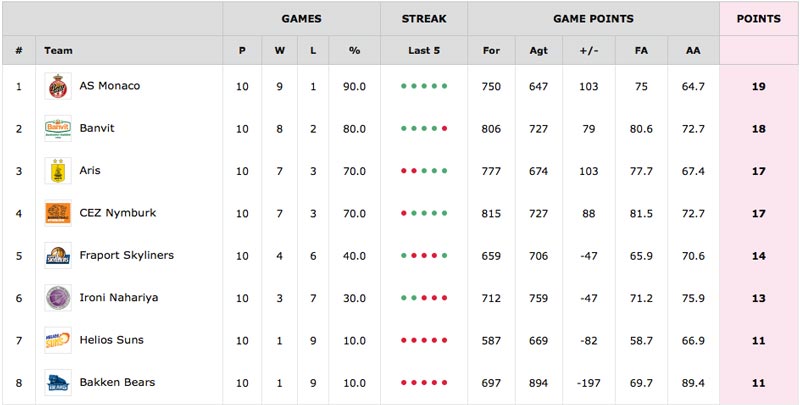Click the Banvit team logo

tap(58, 129)
